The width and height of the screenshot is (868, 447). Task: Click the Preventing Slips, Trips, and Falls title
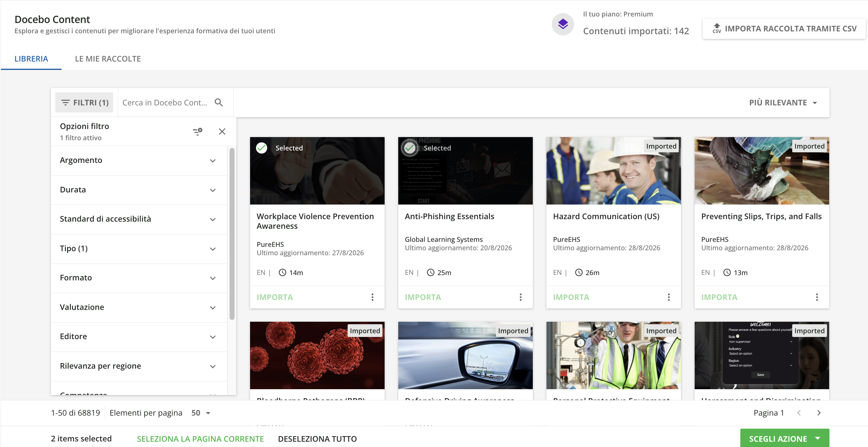coord(761,216)
